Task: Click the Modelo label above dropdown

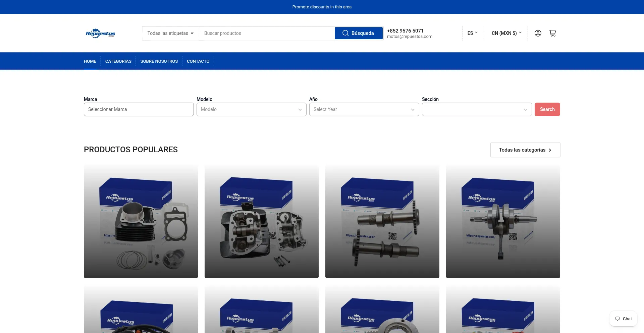Action: point(204,99)
